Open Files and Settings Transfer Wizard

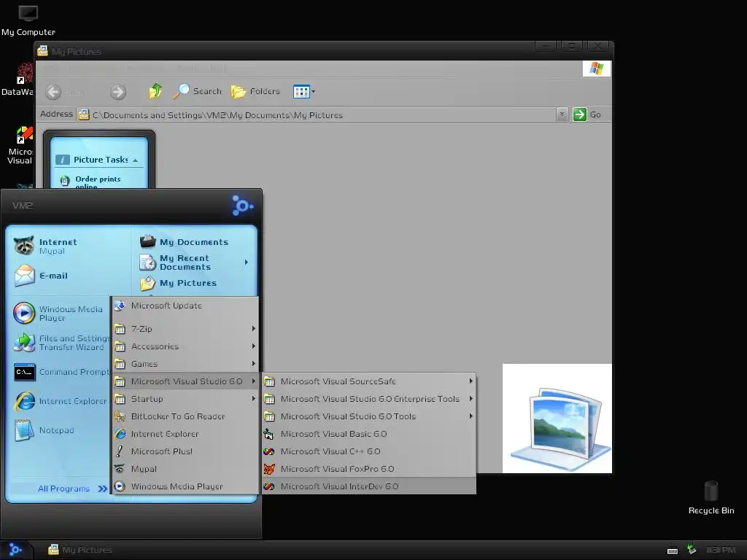coord(61,343)
